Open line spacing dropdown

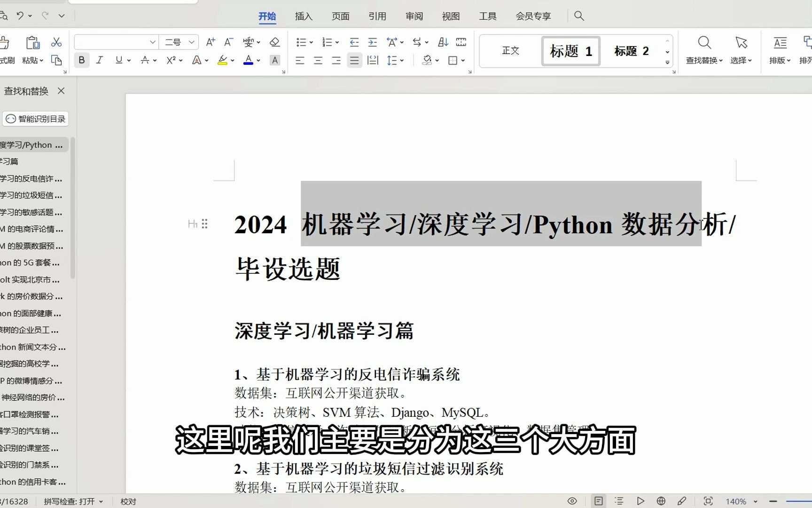402,60
